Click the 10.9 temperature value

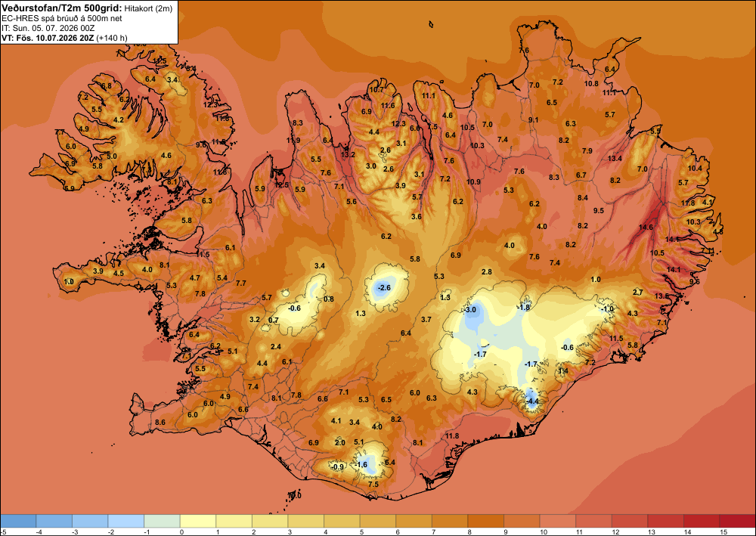(473, 181)
